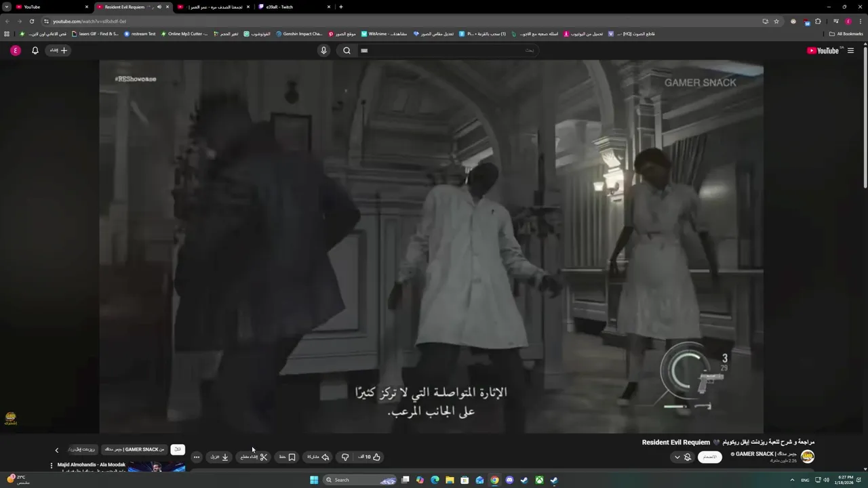Expand the subscription options chevron
Viewport: 868px width, 488px height.
coord(677,457)
